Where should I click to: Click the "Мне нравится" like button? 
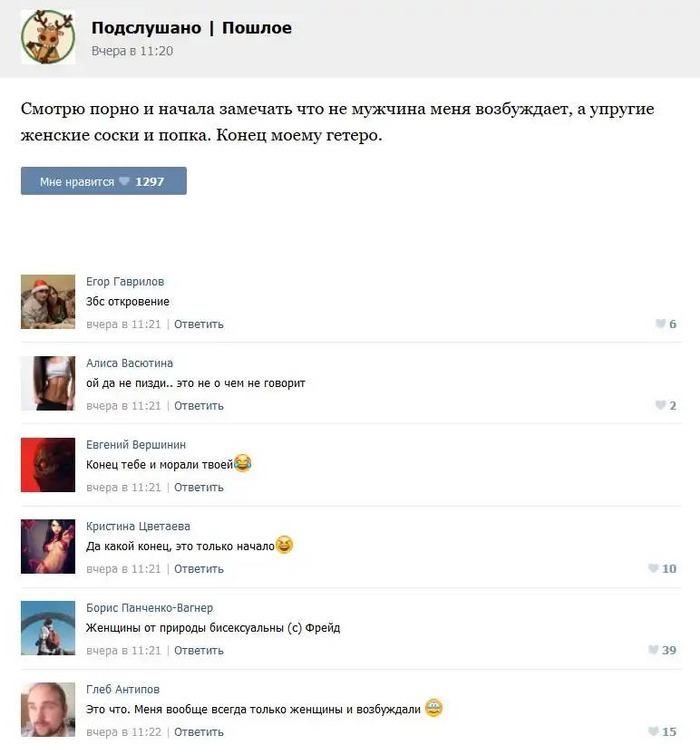click(x=103, y=181)
